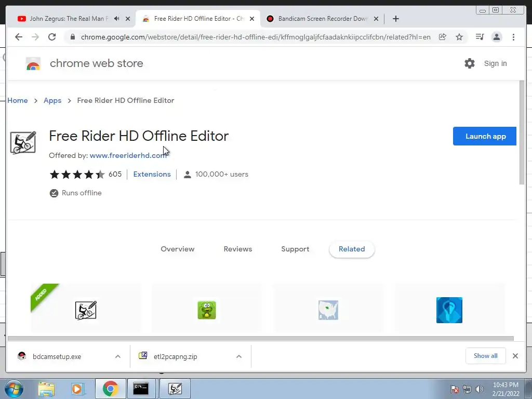
Task: Go back with the browser back arrow
Action: [x=19, y=37]
